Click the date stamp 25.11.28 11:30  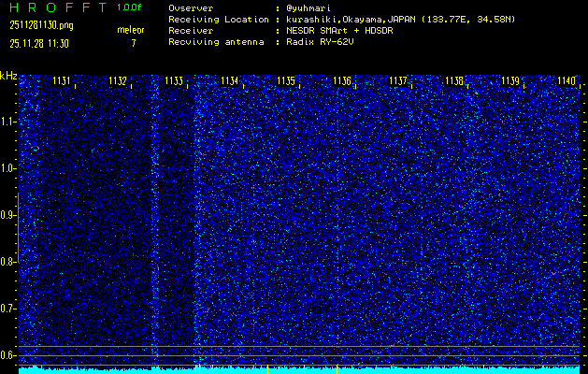pos(39,44)
